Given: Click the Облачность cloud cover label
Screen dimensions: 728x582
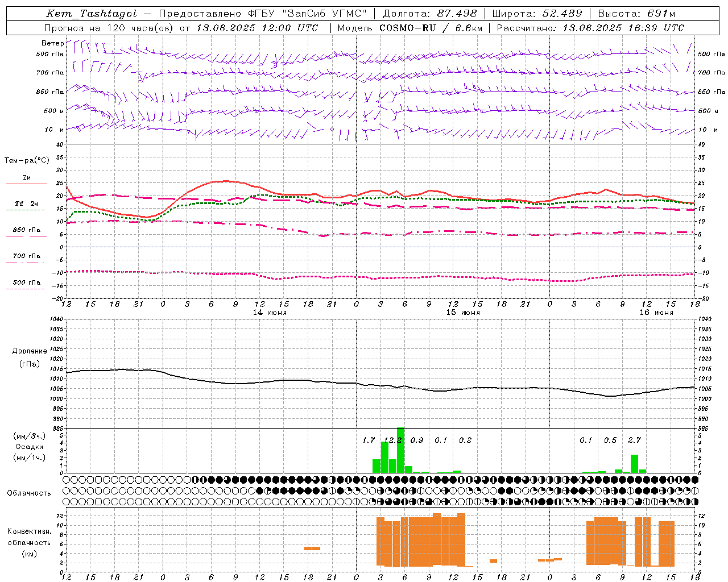Looking at the screenshot, I should tap(29, 493).
